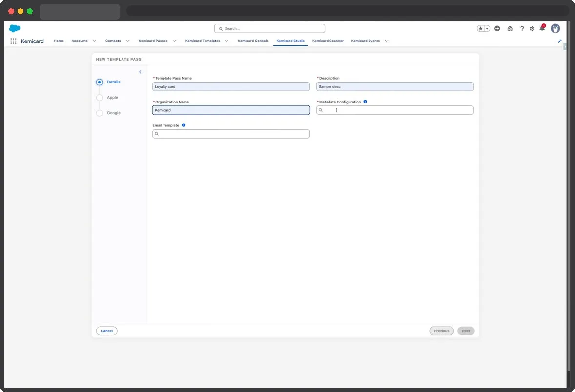Open the Contacts tab

tap(113, 41)
